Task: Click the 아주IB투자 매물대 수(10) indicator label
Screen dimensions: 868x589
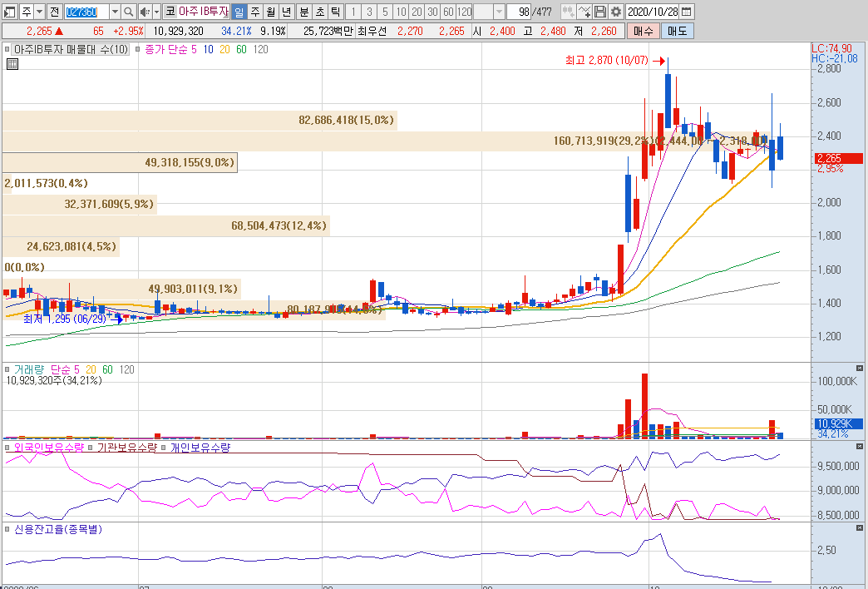Action: [71, 49]
